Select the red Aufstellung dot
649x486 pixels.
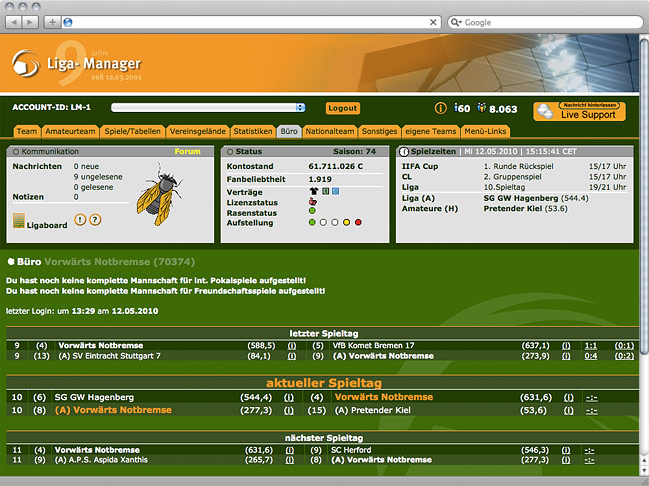pyautogui.click(x=358, y=222)
